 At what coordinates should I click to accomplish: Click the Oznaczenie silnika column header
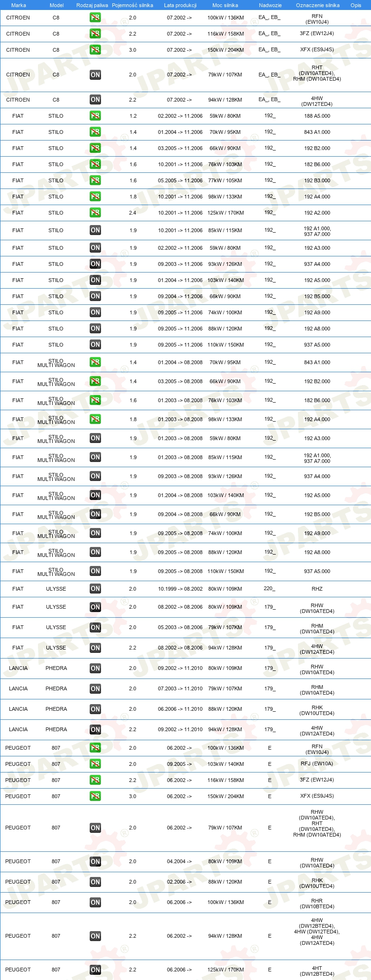[317, 5]
